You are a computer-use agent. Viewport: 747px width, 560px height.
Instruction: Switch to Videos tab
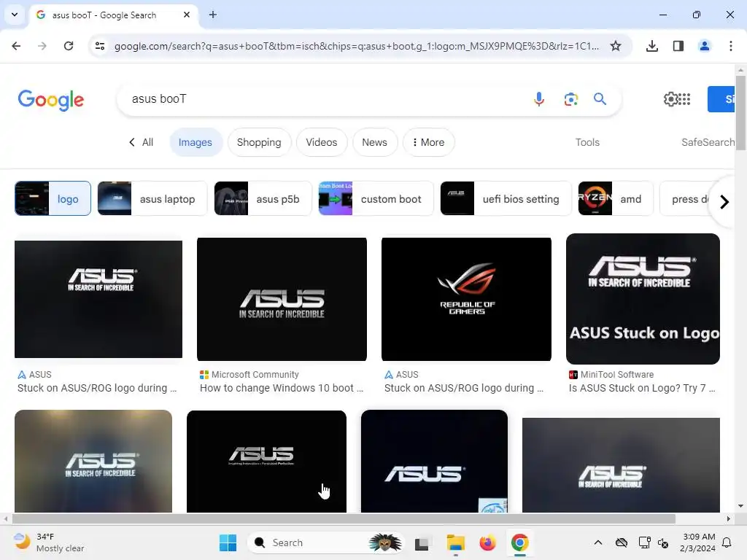(322, 142)
